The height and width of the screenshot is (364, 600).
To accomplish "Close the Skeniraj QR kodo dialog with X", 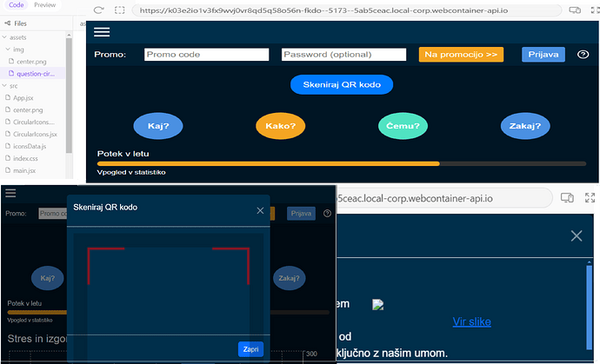I will (x=260, y=211).
